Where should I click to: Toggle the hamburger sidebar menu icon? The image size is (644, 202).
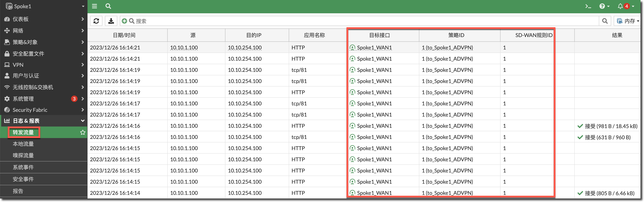(x=94, y=6)
